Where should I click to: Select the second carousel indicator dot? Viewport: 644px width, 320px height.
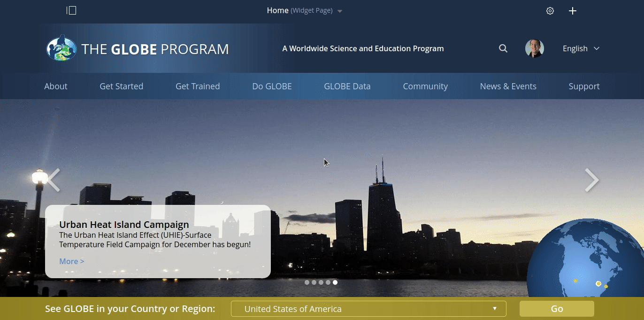click(x=314, y=282)
